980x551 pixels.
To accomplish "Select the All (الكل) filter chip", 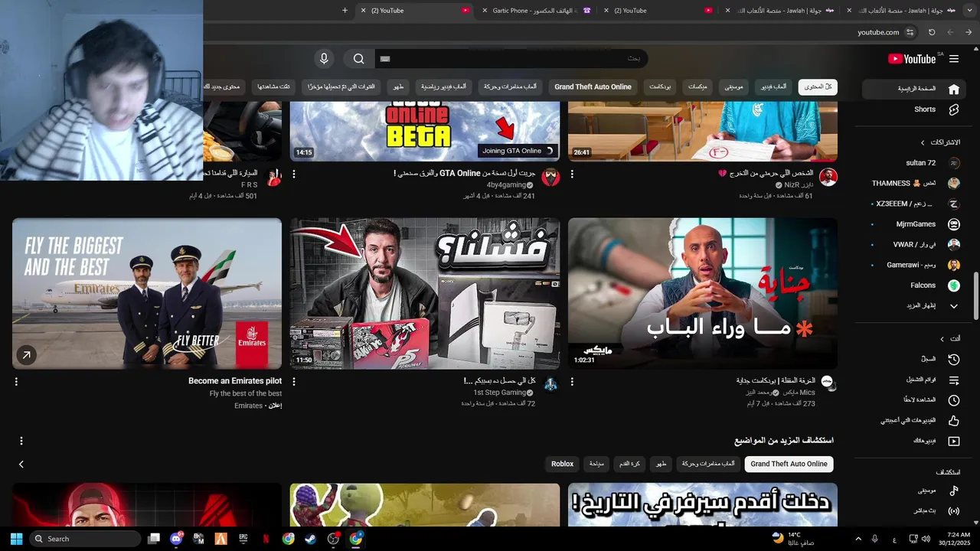I will 818,86.
